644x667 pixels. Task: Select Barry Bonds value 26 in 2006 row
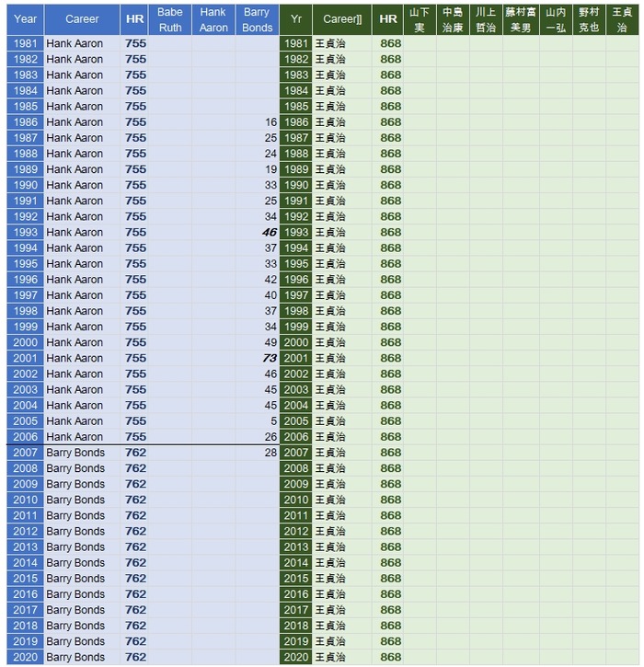click(271, 437)
